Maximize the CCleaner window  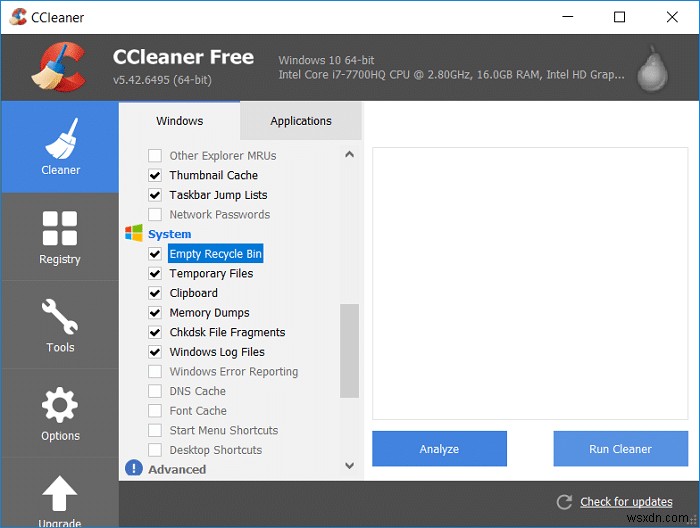coord(619,17)
